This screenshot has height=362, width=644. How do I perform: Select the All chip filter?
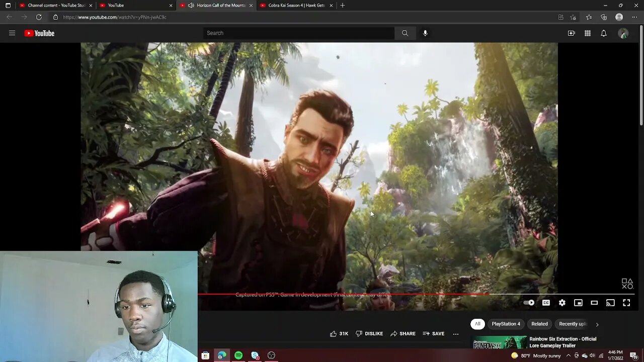click(x=477, y=324)
